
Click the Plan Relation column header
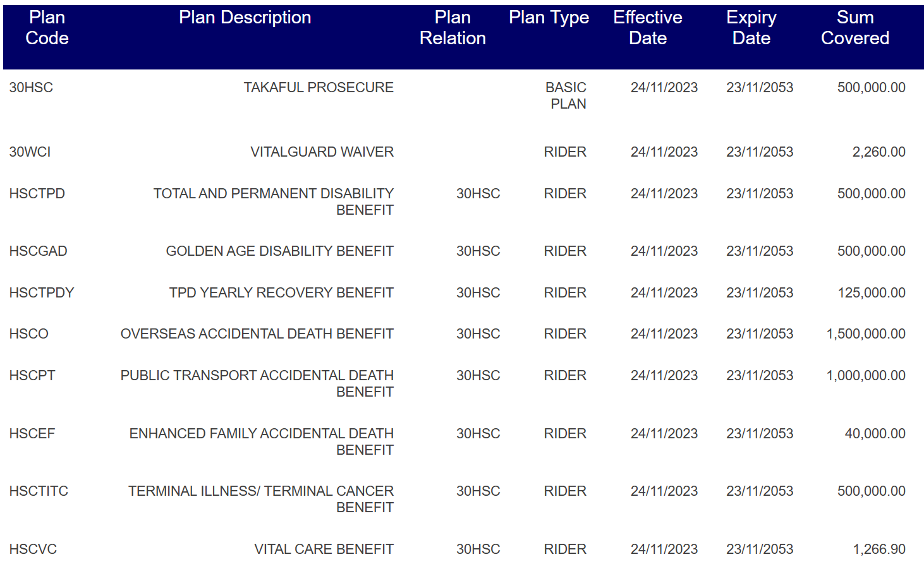click(x=453, y=28)
